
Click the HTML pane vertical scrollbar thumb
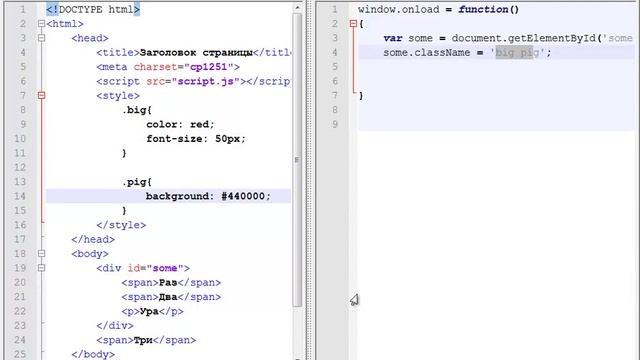click(x=297, y=160)
